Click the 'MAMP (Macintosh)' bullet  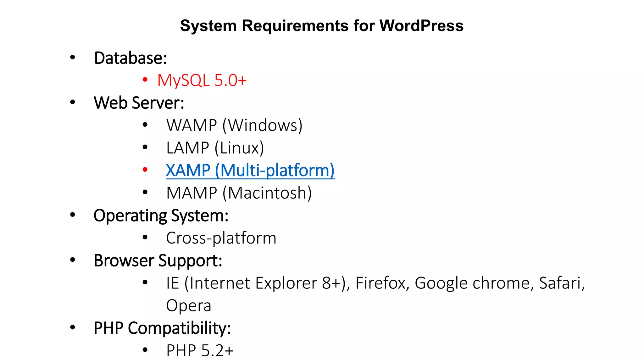[x=239, y=193]
